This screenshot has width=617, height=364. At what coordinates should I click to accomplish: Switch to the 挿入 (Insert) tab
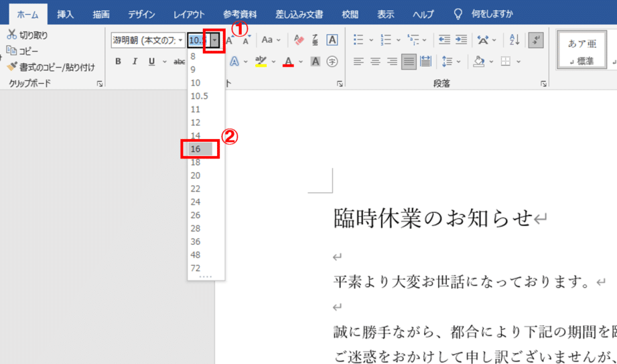coord(66,14)
